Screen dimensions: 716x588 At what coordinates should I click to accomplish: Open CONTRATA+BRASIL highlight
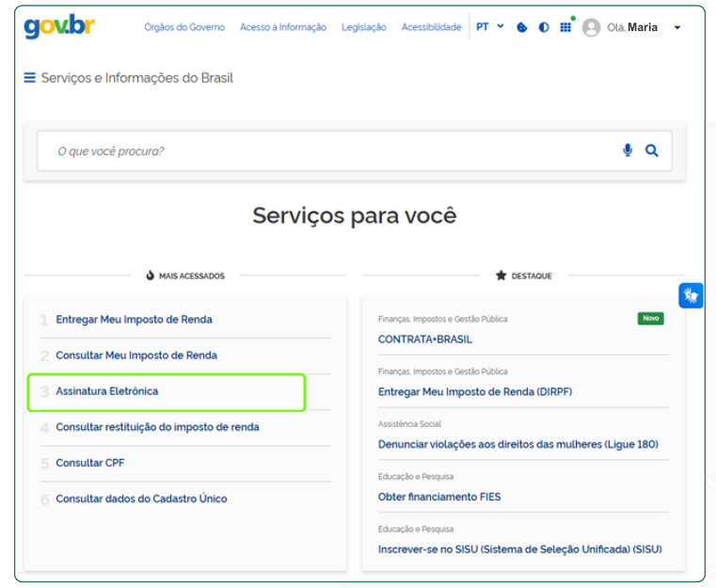point(425,340)
